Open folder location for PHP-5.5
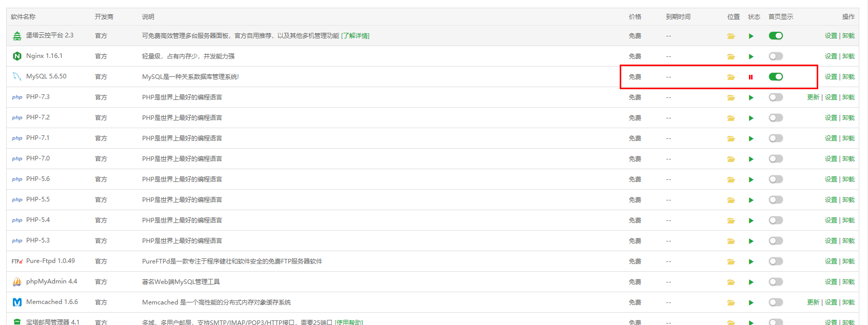 [x=731, y=200]
